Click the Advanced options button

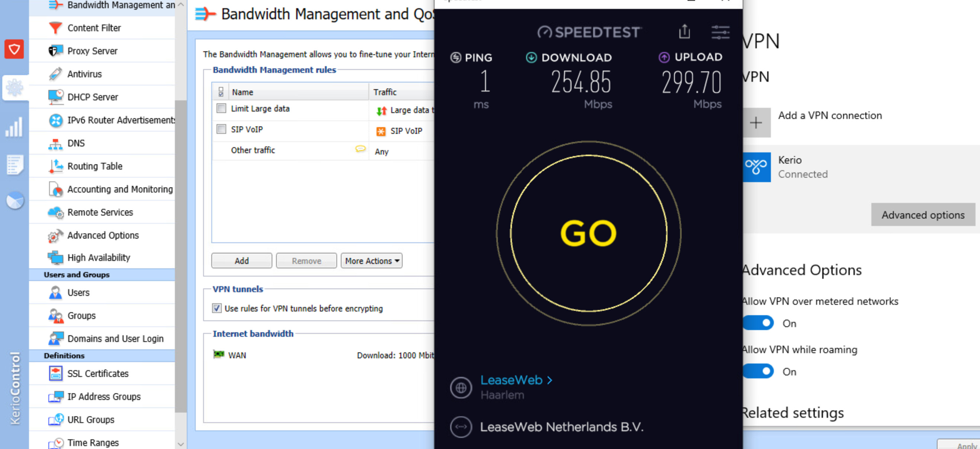click(x=923, y=215)
